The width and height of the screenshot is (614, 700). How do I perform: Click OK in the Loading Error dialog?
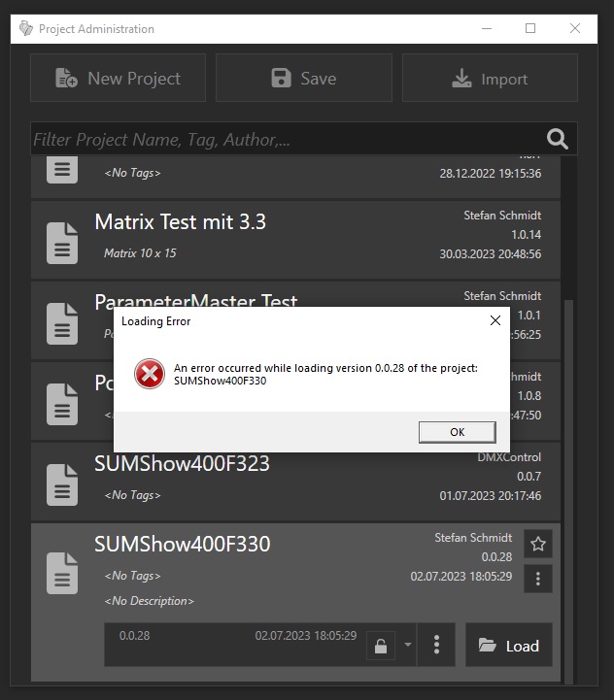click(x=457, y=432)
